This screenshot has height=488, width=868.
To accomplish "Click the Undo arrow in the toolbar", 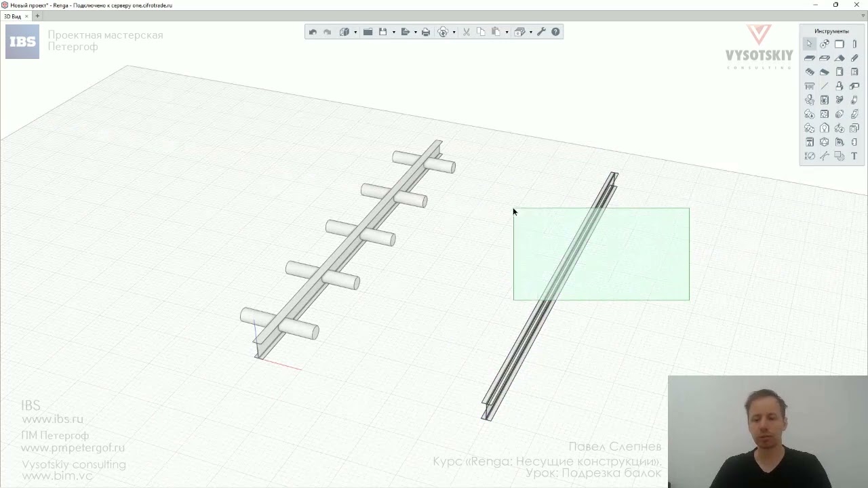I will pos(313,32).
